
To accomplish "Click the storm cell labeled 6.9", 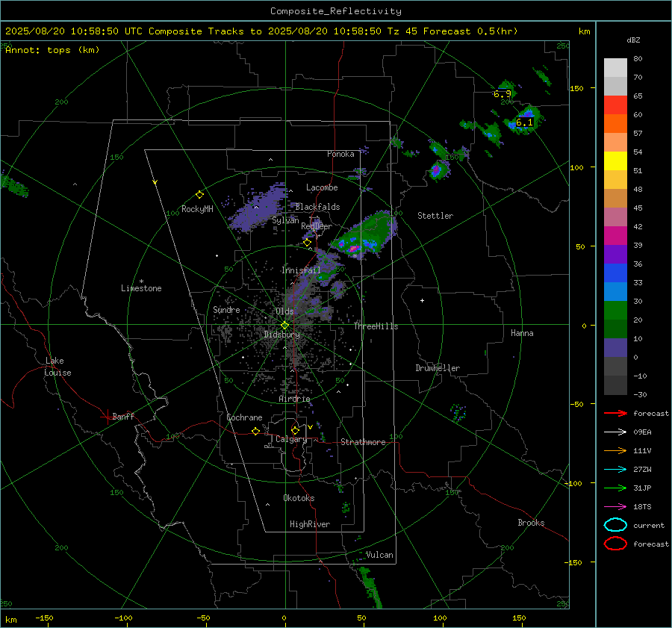I will coord(503,94).
